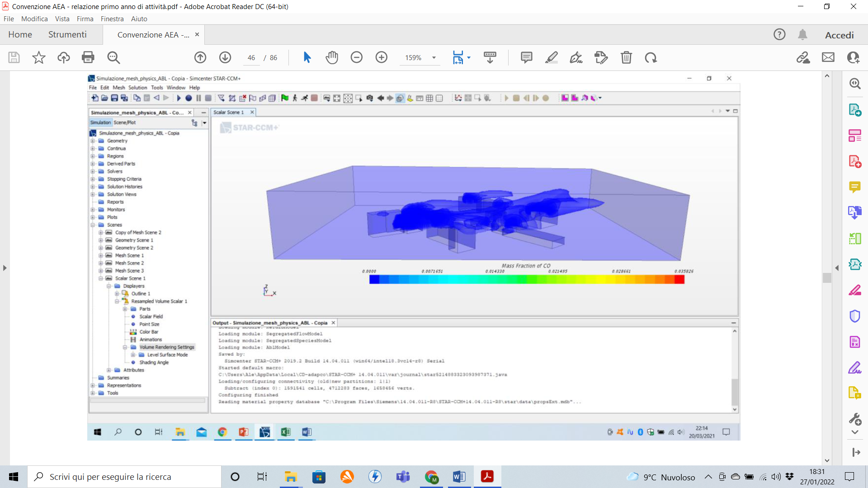Zoom out with the minus icon
868x488 pixels.
click(357, 57)
